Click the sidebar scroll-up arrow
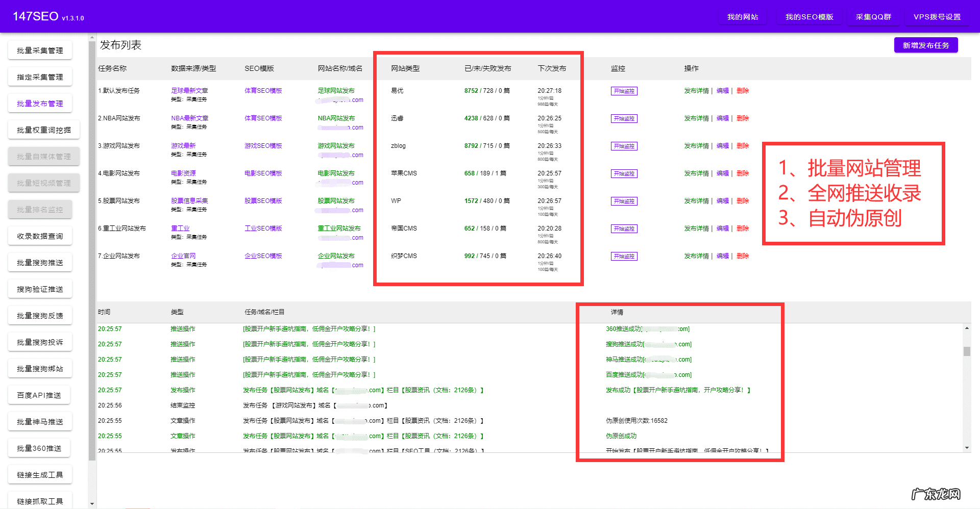 coord(92,37)
